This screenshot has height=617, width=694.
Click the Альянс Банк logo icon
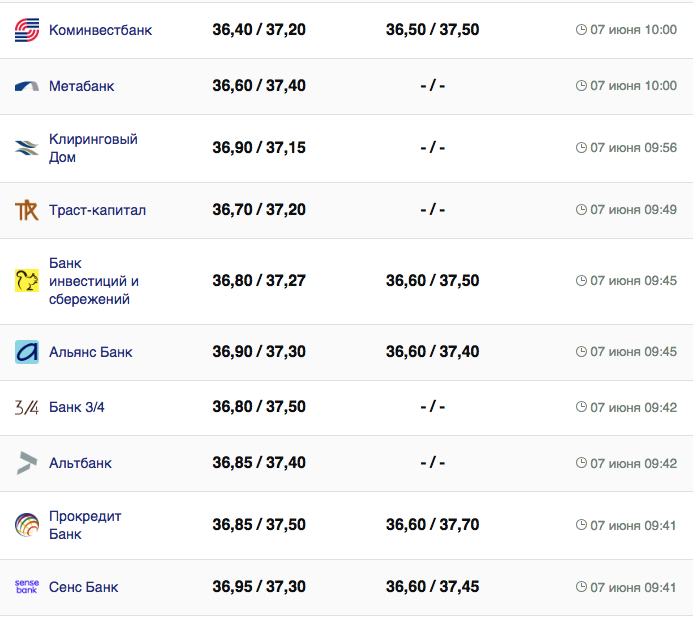click(x=27, y=352)
